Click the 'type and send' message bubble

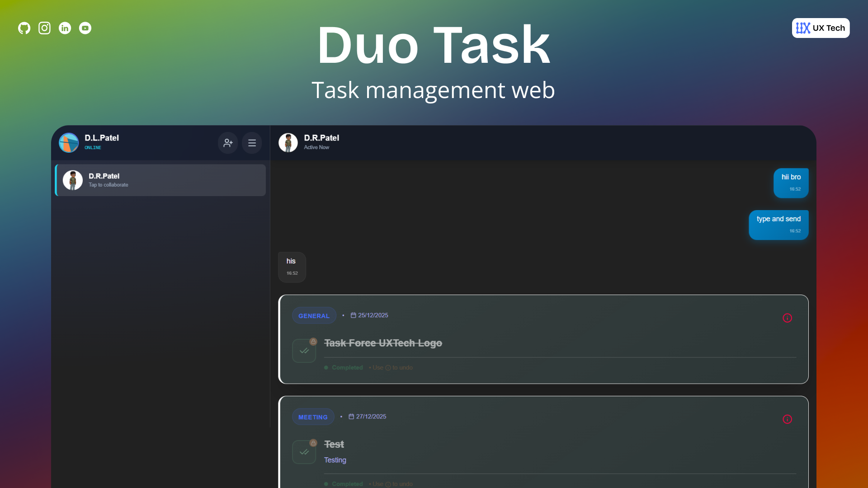778,225
